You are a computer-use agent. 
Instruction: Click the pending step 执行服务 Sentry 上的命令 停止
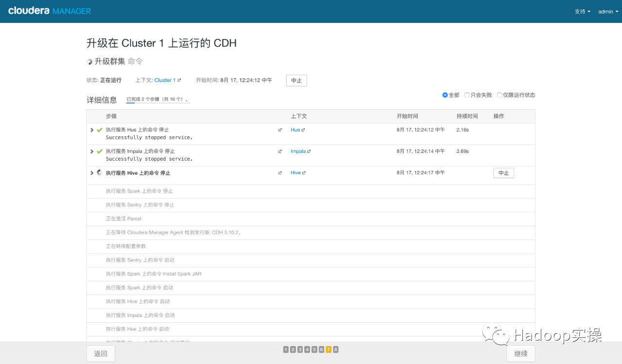click(x=140, y=205)
